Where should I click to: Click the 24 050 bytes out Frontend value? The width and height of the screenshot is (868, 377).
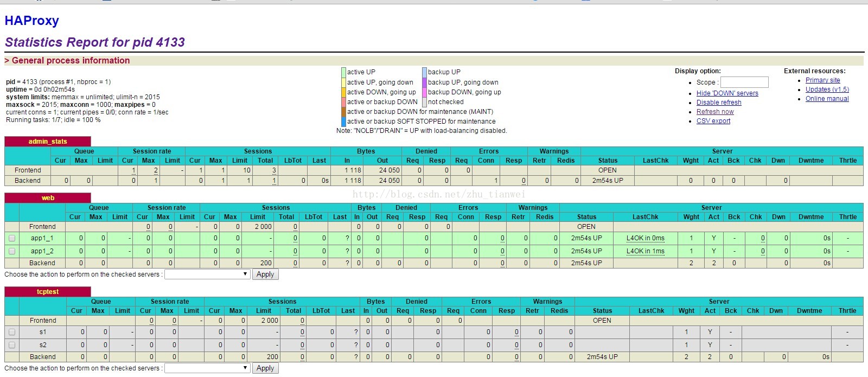click(389, 170)
